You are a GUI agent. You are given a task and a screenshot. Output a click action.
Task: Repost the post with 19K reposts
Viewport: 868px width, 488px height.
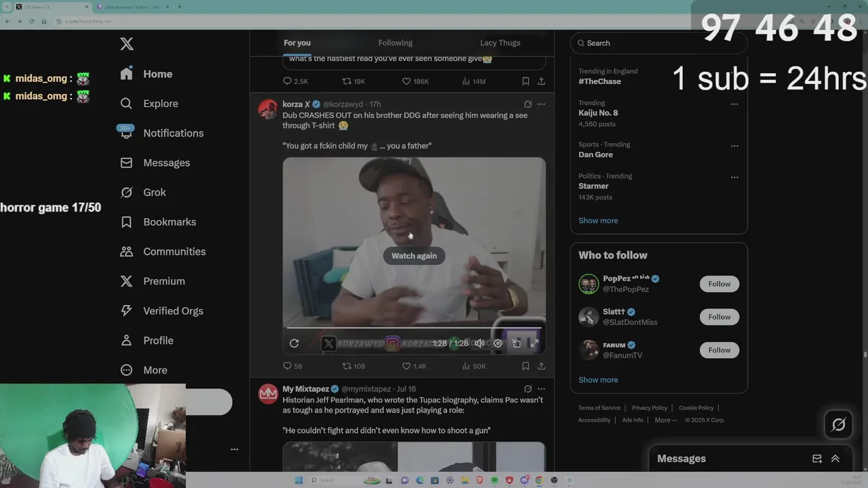[x=353, y=81]
